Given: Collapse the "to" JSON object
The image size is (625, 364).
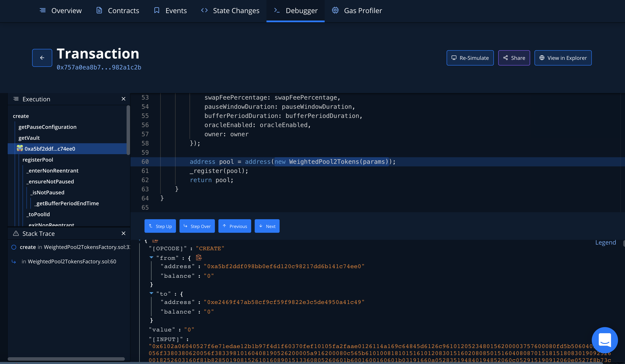Looking at the screenshot, I should (x=151, y=293).
